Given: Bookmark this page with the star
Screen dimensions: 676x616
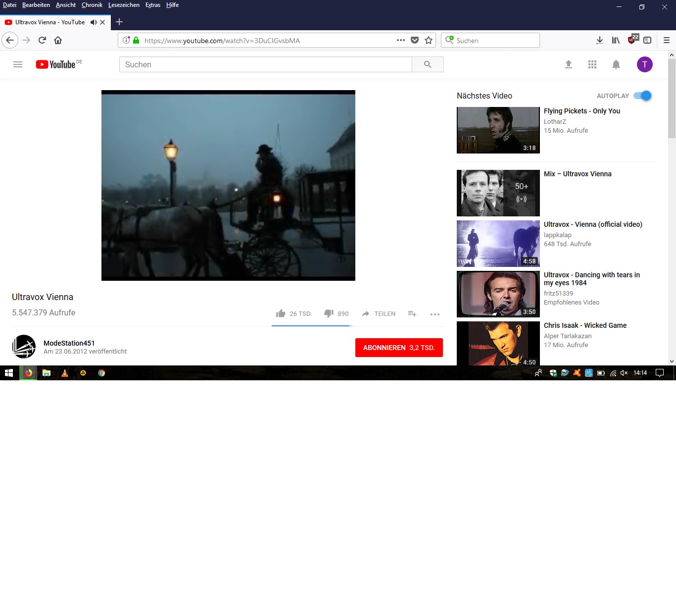Looking at the screenshot, I should pyautogui.click(x=429, y=40).
